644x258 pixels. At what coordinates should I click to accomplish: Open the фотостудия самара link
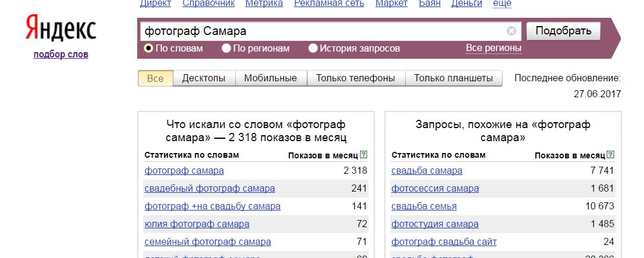[435, 224]
